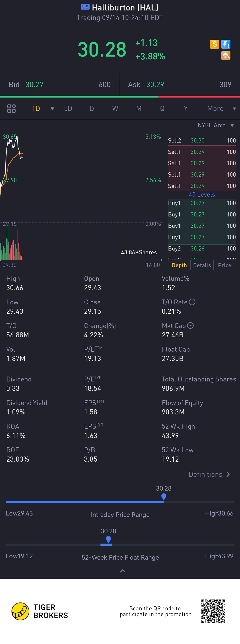This screenshot has width=240, height=644.
Task: Tap the Intraday Price Range marker
Action: point(164,497)
